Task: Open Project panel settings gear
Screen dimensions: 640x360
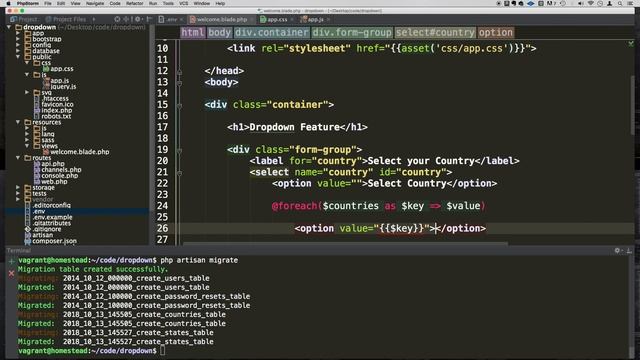Action: tap(138, 19)
